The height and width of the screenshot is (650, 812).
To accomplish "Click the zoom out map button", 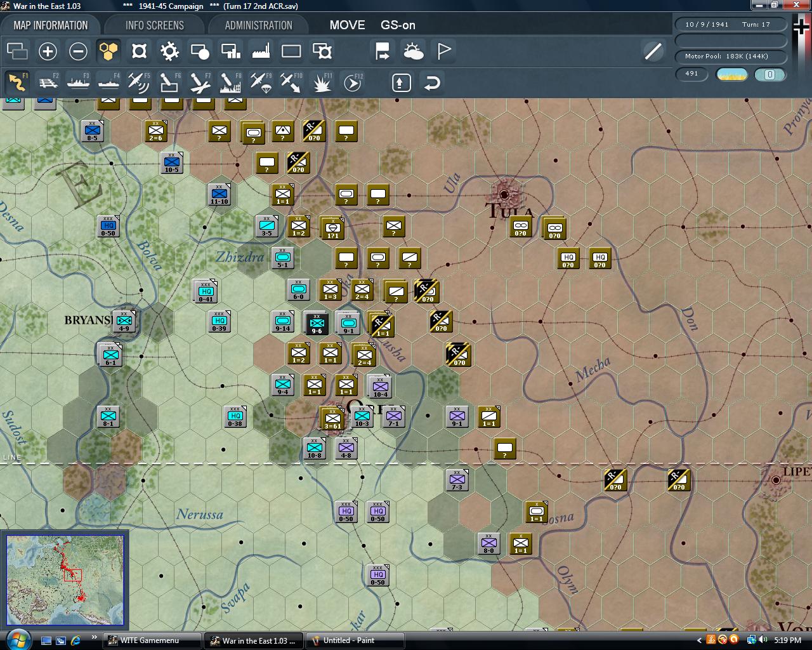I will coord(78,51).
